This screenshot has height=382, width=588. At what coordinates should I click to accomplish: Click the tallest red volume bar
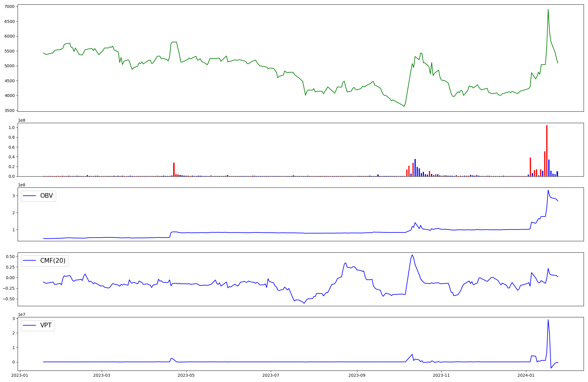547,151
